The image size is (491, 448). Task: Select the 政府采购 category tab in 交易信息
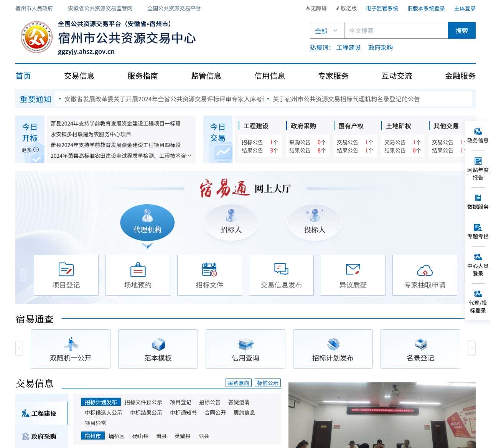pos(42,436)
